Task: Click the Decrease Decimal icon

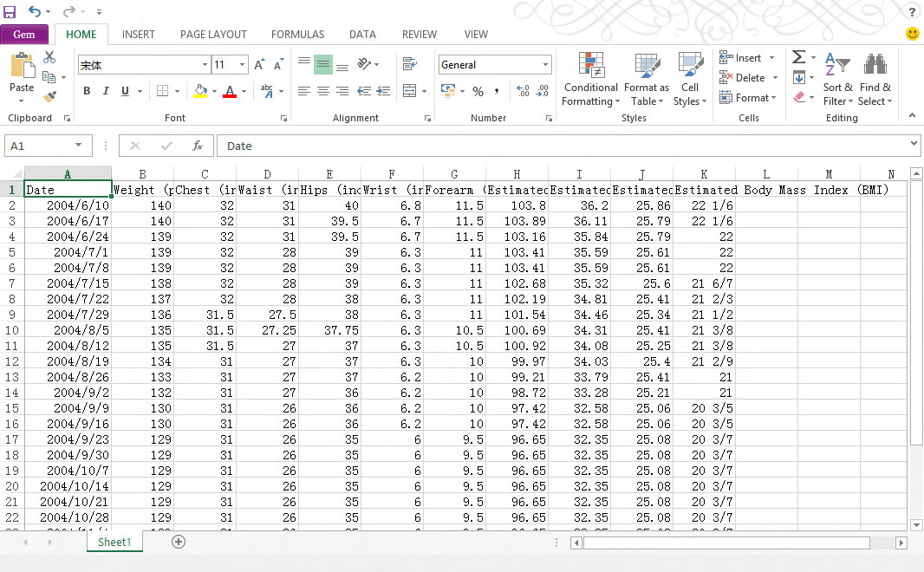Action: (x=542, y=91)
